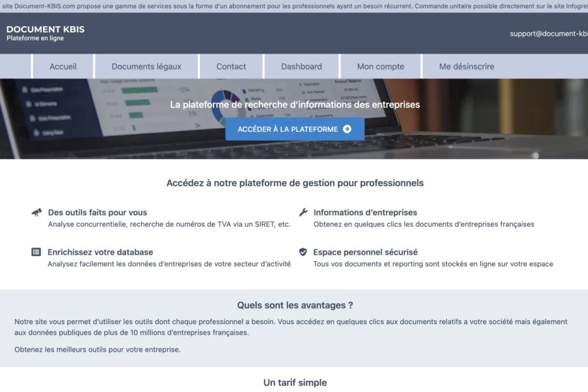Click the Des outils faits pour vous heading

click(x=97, y=212)
